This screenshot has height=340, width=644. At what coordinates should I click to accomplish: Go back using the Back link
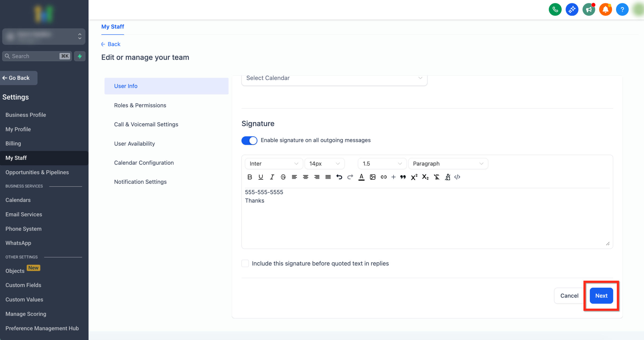(x=111, y=44)
